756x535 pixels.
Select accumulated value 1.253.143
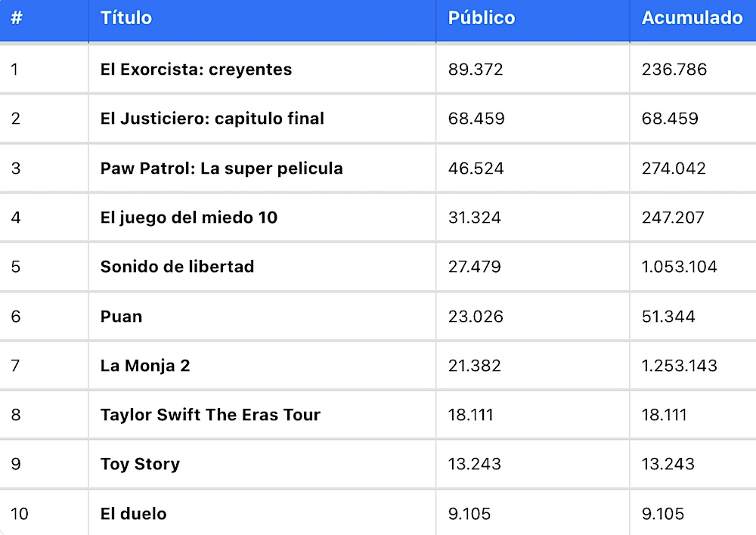pyautogui.click(x=680, y=366)
